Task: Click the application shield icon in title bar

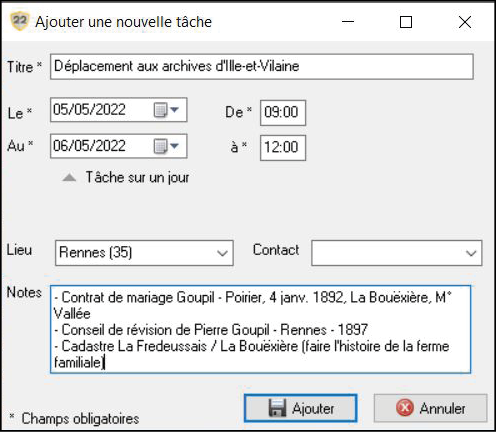Action: tap(19, 21)
